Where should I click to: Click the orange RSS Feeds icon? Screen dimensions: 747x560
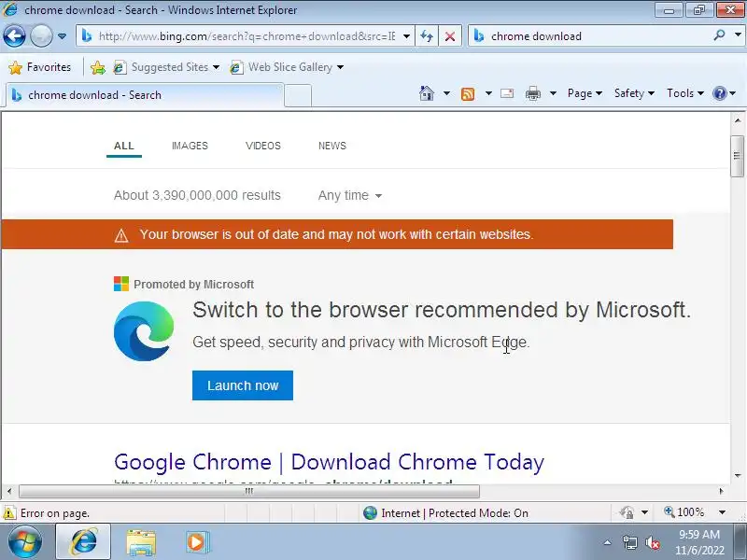(x=468, y=93)
